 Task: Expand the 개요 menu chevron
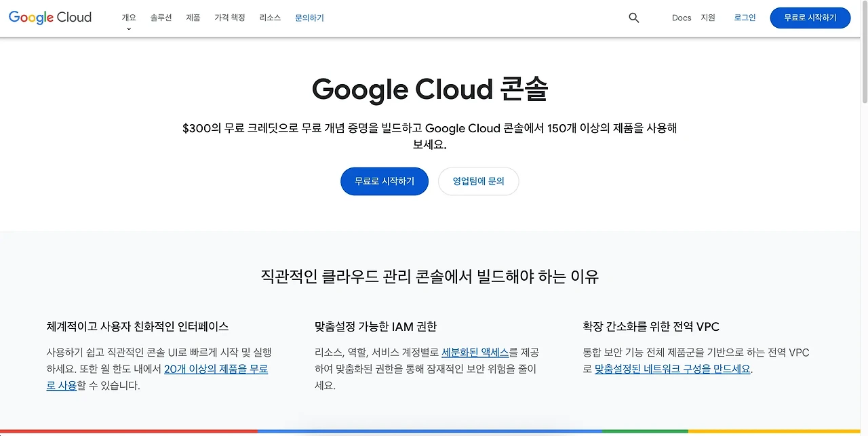pyautogui.click(x=129, y=29)
